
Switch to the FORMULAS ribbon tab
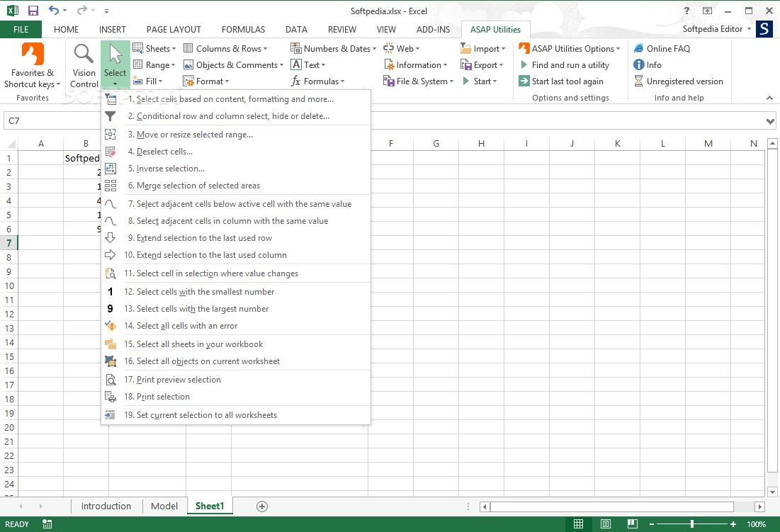tap(243, 29)
